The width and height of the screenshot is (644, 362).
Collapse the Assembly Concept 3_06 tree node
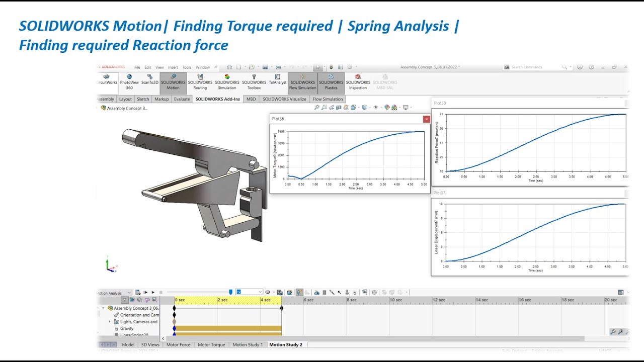pyautogui.click(x=103, y=308)
